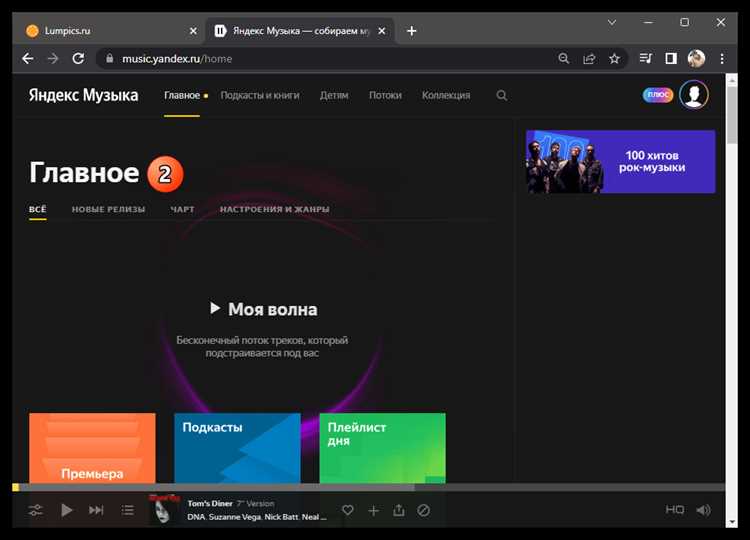Open Chrome's three-dot menu
Screen dimensions: 750x540
point(722,59)
